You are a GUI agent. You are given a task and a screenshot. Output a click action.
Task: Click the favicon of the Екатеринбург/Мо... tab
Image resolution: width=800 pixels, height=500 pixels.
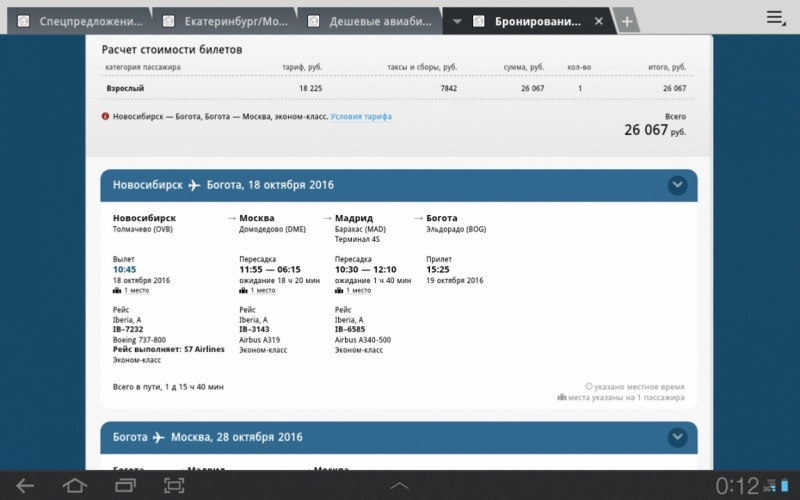pyautogui.click(x=168, y=21)
